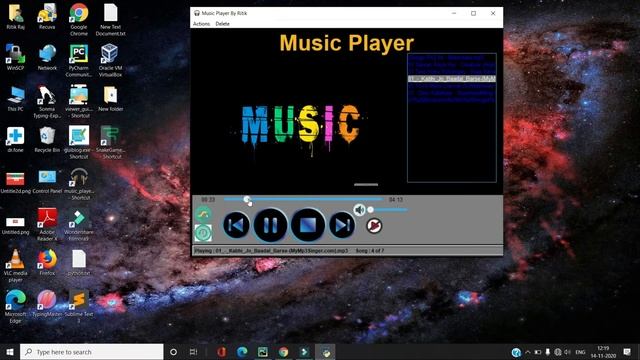Select the Oracle VM VirtualBox desktop icon

coord(111,60)
